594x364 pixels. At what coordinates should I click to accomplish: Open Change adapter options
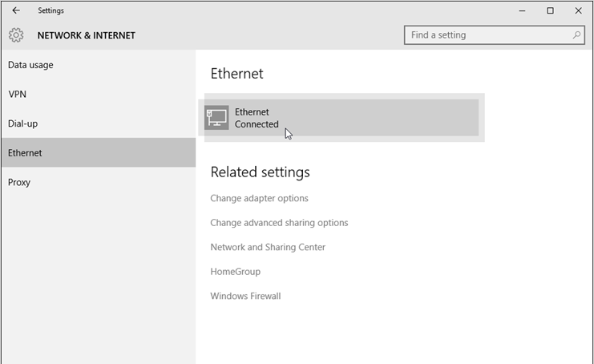259,198
